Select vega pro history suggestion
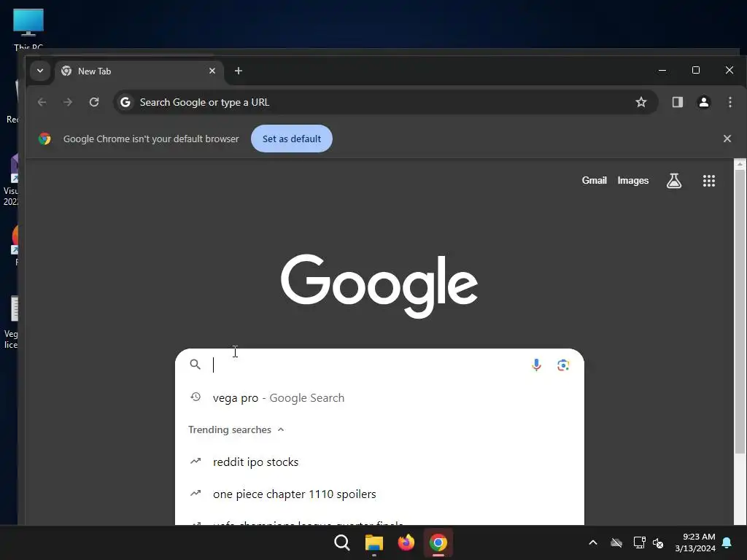This screenshot has height=560, width=747. (x=379, y=397)
